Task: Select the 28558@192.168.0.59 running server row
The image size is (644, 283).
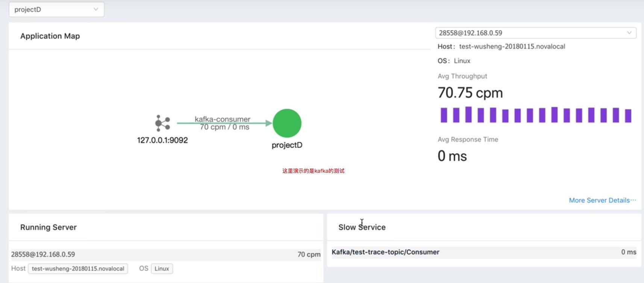Action: [x=165, y=254]
